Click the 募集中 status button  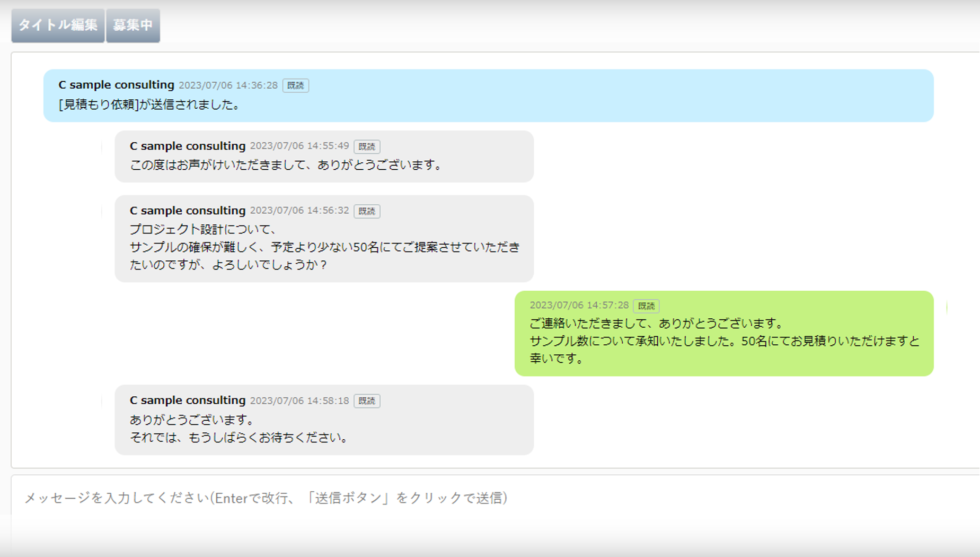pyautogui.click(x=133, y=25)
